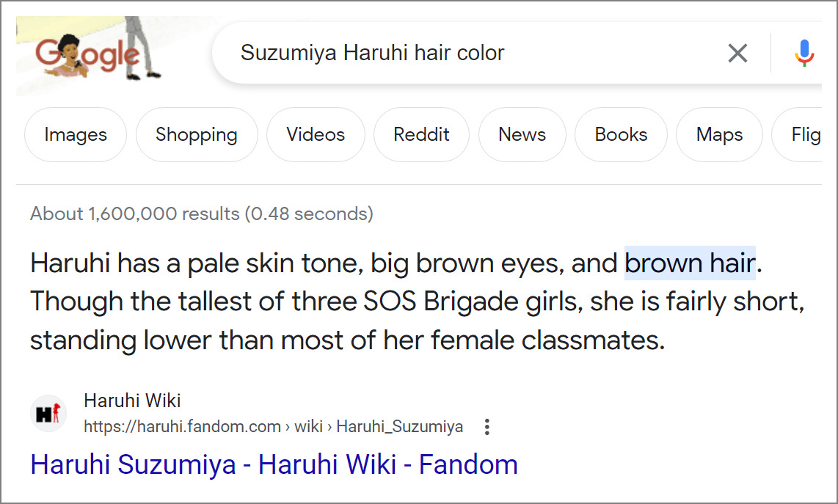Click the Google doodle logo

click(x=88, y=55)
